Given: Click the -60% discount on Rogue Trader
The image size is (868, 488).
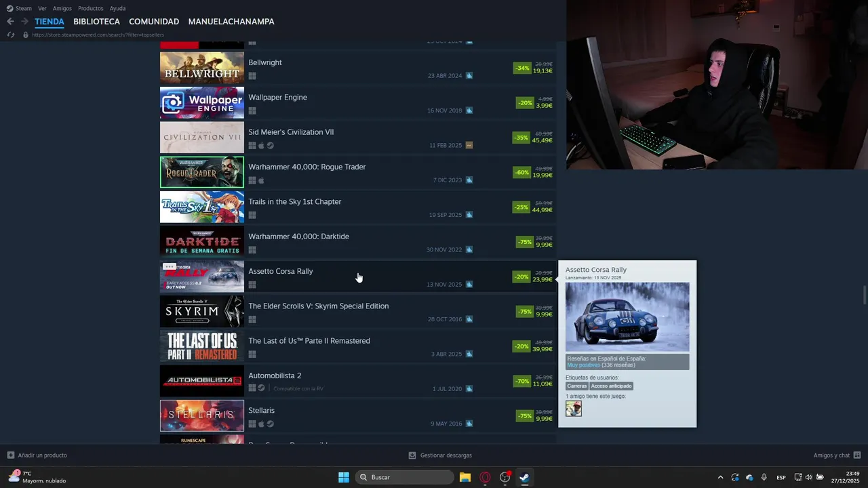Looking at the screenshot, I should [x=521, y=172].
